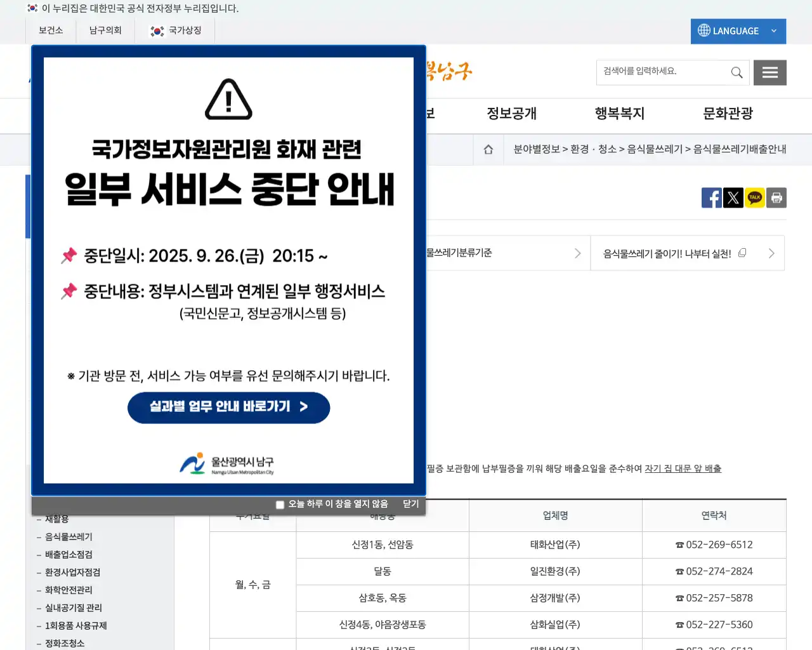The width and height of the screenshot is (812, 650).
Task: Open the 국가상징 top link
Action: (185, 30)
